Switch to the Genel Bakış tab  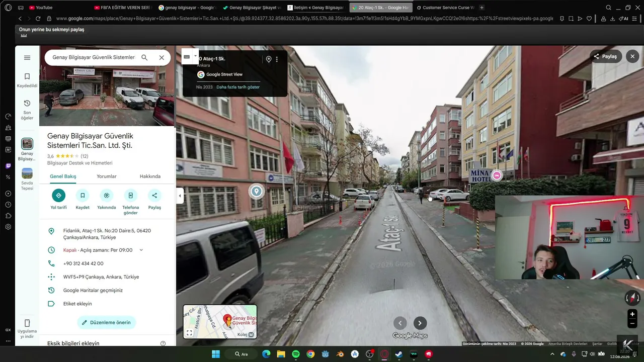pos(63,176)
